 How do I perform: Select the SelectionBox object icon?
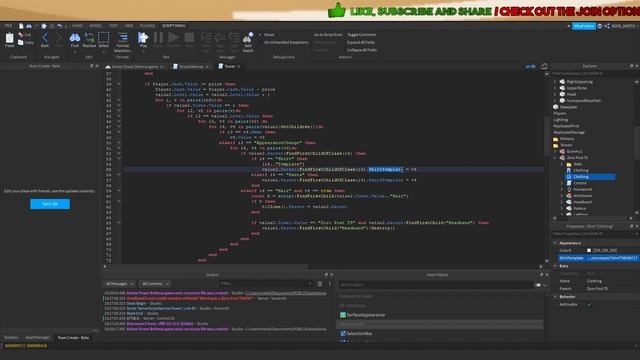343,333
